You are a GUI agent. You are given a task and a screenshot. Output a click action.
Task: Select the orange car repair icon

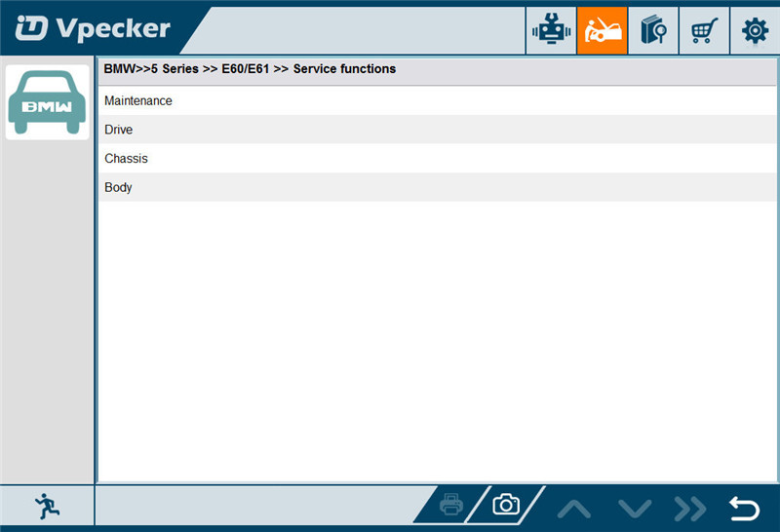(x=602, y=30)
